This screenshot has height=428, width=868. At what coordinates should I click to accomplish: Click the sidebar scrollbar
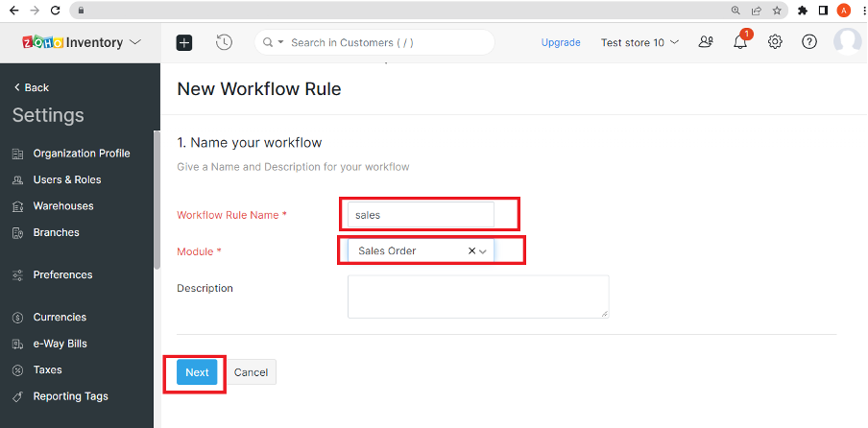pyautogui.click(x=157, y=199)
